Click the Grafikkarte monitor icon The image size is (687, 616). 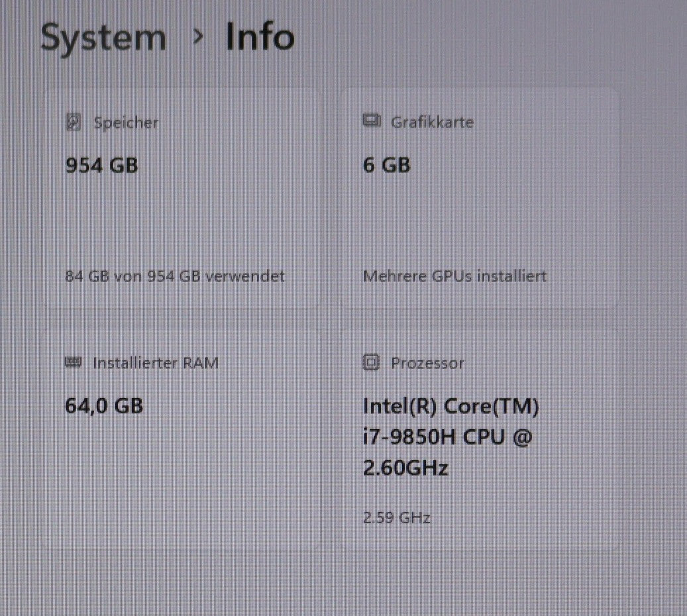[x=372, y=121]
